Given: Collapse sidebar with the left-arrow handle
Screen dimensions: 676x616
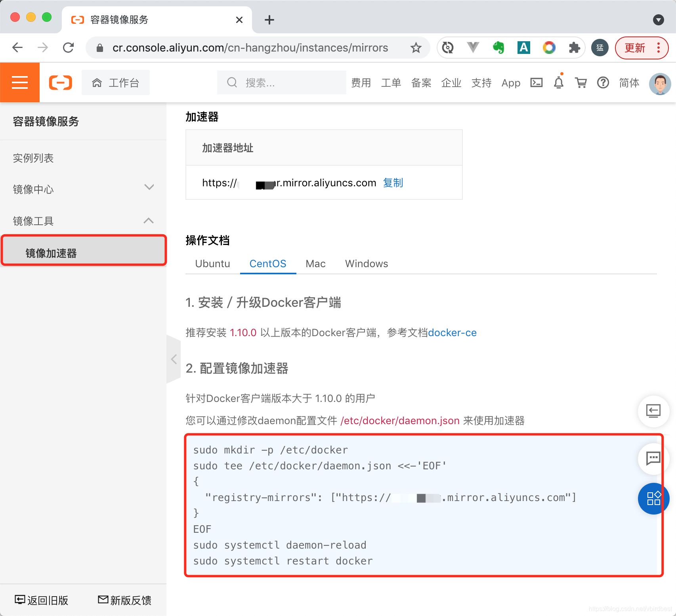Looking at the screenshot, I should pyautogui.click(x=174, y=359).
